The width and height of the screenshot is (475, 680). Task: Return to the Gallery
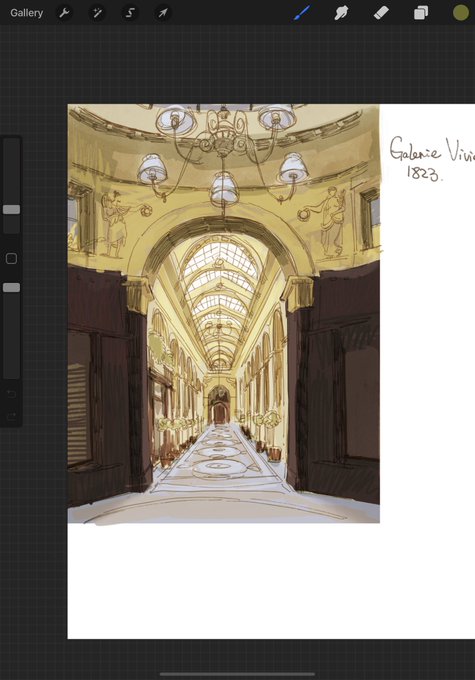pos(26,13)
